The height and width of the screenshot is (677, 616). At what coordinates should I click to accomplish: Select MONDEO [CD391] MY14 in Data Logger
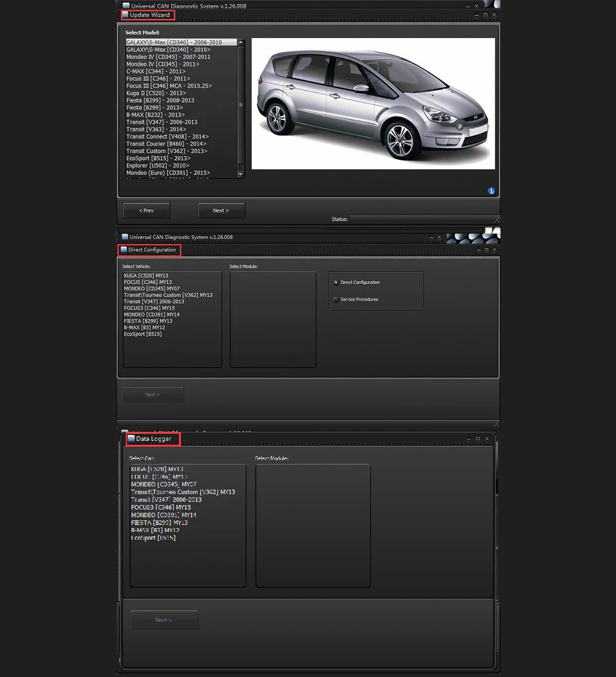coord(164,515)
